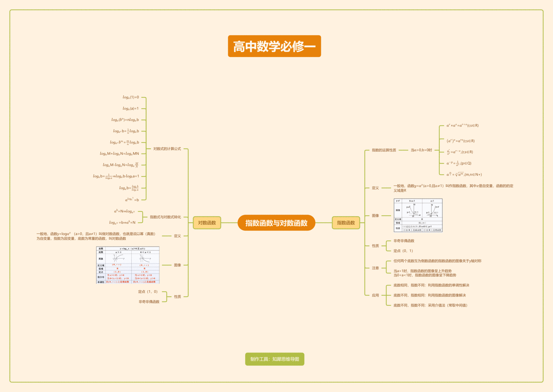Select the 图像 node of the 对数函数 branch
The width and height of the screenshot is (553, 392).
(177, 265)
